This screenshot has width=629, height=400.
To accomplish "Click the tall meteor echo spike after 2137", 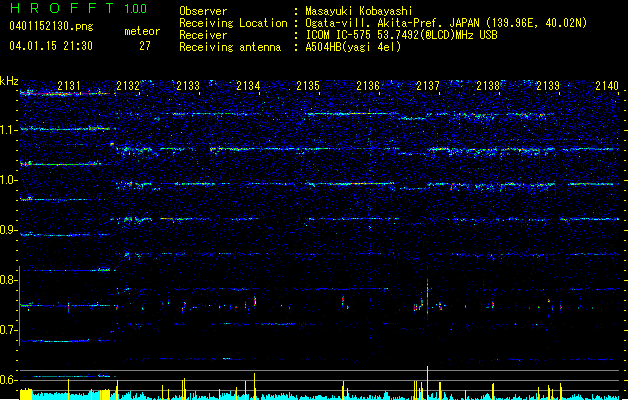I will pyautogui.click(x=428, y=299).
